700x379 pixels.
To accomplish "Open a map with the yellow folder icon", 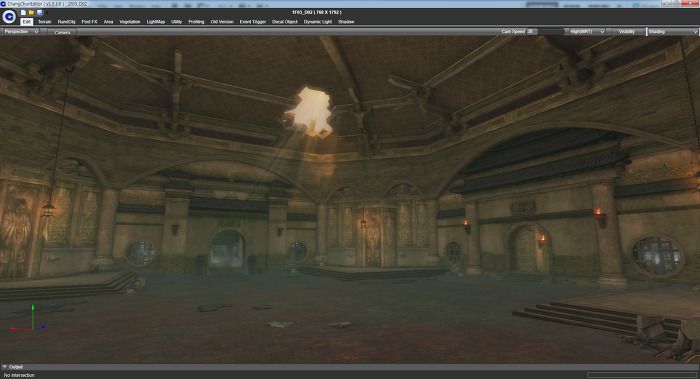I will pos(31,12).
